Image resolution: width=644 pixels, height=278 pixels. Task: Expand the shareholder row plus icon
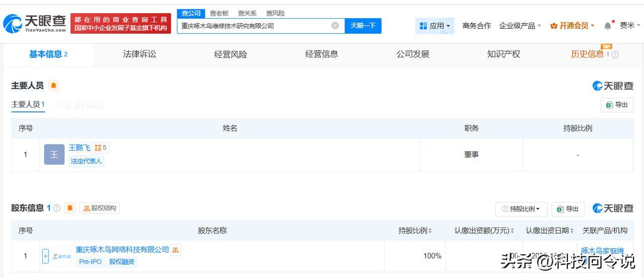click(45, 256)
